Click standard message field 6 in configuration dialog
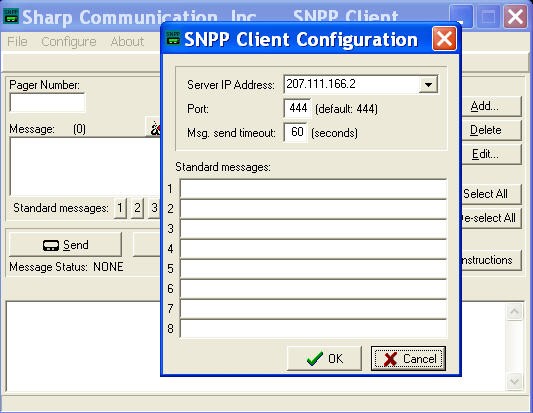Viewport: 533px width, 413px height. pyautogui.click(x=313, y=289)
